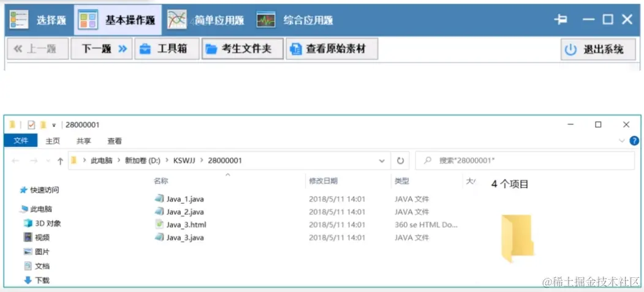The width and height of the screenshot is (644, 292).
Task: Open the 查看 ribbon tab
Action: (115, 141)
